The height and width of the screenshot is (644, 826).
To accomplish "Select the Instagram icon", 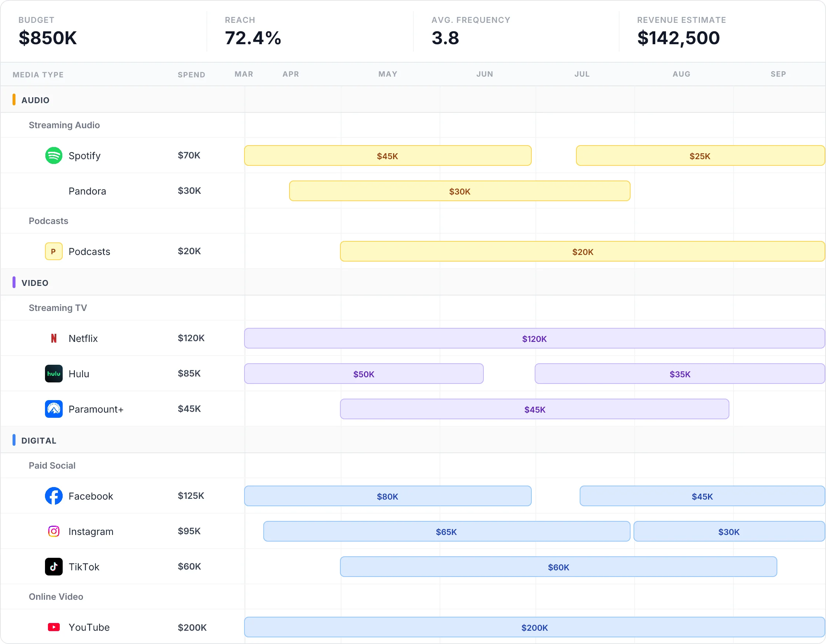I will 54,531.
